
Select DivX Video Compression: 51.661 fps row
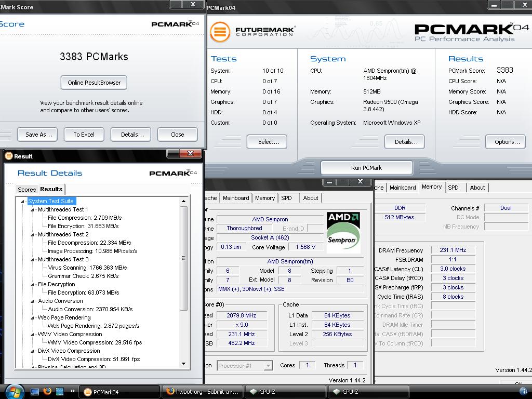pyautogui.click(x=94, y=359)
